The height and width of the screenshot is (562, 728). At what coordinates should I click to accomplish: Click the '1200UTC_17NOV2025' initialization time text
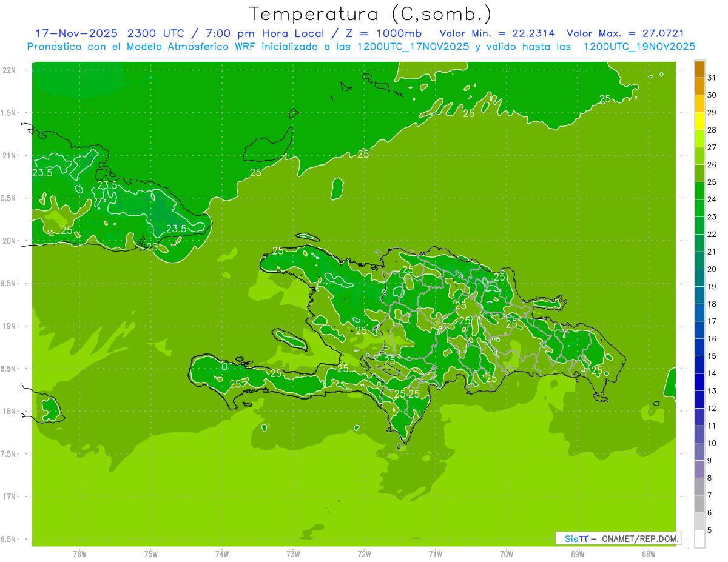(413, 47)
